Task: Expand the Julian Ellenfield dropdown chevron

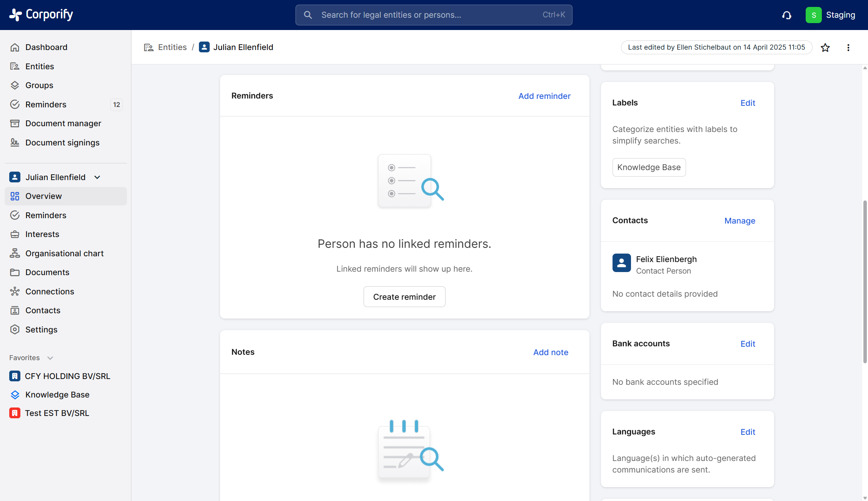Action: 97,177
